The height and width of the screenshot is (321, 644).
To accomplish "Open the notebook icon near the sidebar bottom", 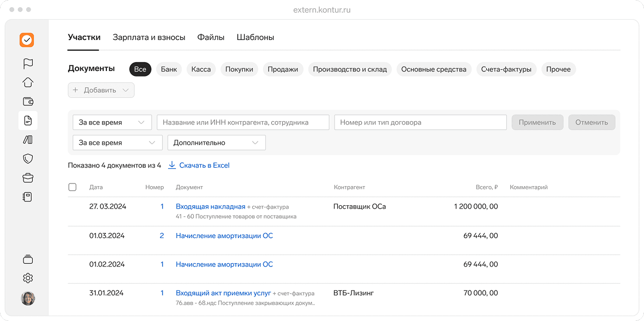I will [28, 197].
